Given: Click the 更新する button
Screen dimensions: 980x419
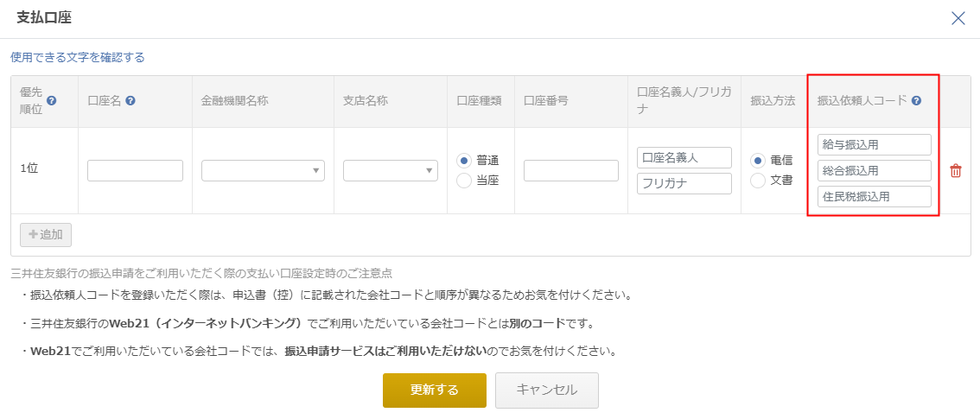Looking at the screenshot, I should (x=435, y=390).
